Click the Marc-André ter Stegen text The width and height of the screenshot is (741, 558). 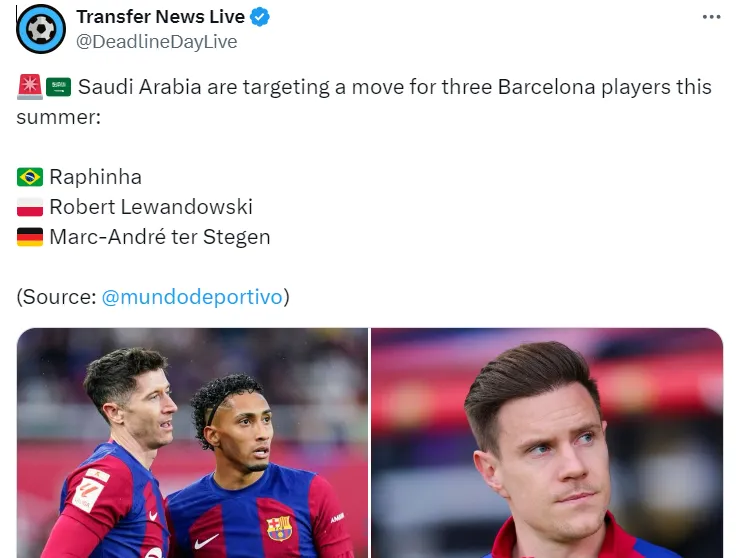point(160,237)
